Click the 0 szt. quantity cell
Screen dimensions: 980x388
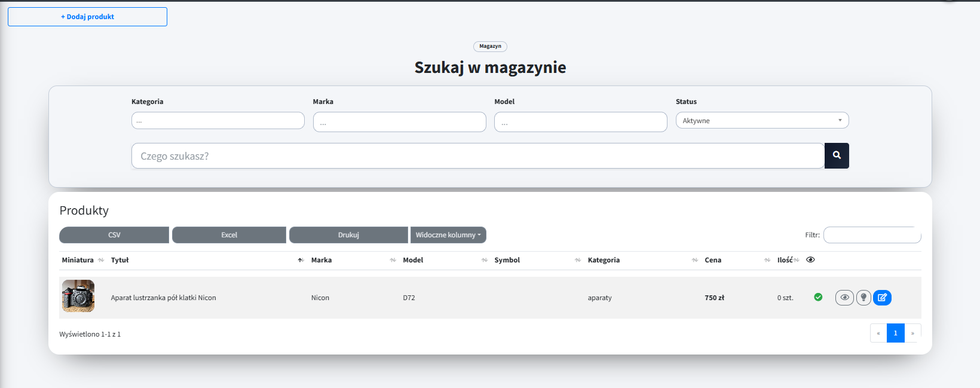coord(785,298)
